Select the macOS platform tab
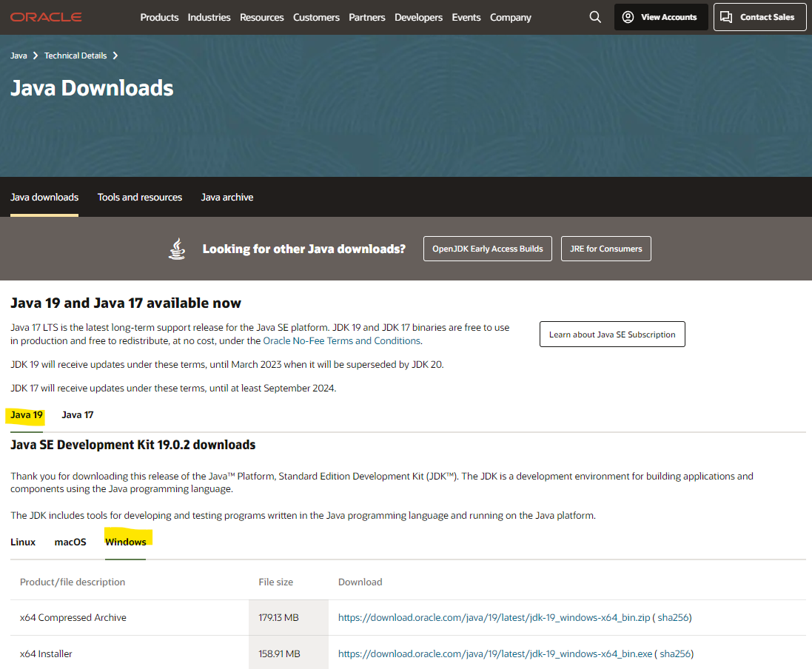Viewport: 812px width, 669px height. [x=70, y=542]
